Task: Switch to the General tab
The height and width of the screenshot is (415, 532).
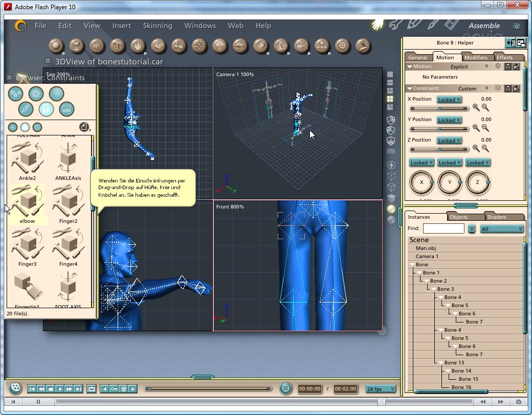Action: pyautogui.click(x=417, y=57)
